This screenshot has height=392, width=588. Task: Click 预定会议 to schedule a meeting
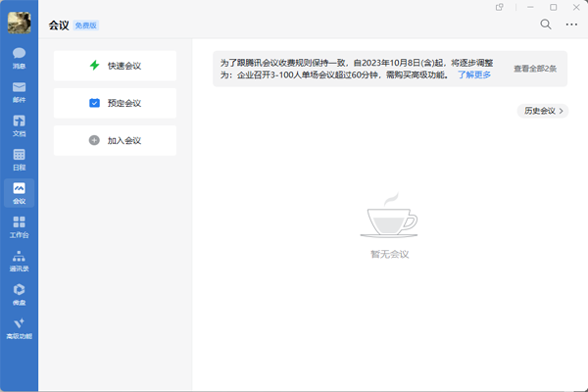pos(115,103)
